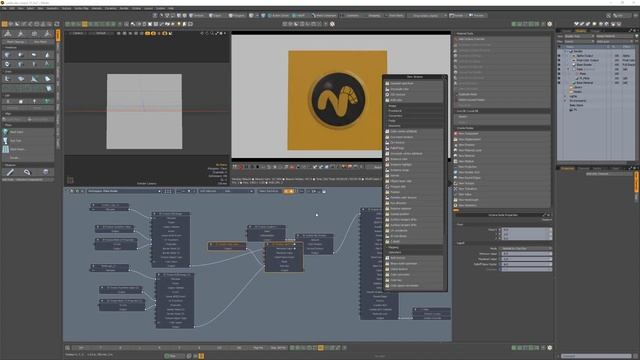Open settings gear in bottom-right layout bar
640x360 pixels.
point(550,348)
